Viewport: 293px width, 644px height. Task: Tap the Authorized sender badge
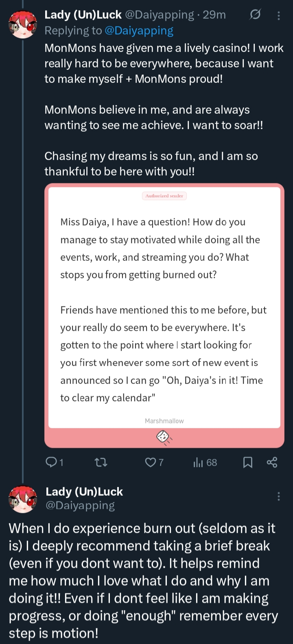(164, 196)
